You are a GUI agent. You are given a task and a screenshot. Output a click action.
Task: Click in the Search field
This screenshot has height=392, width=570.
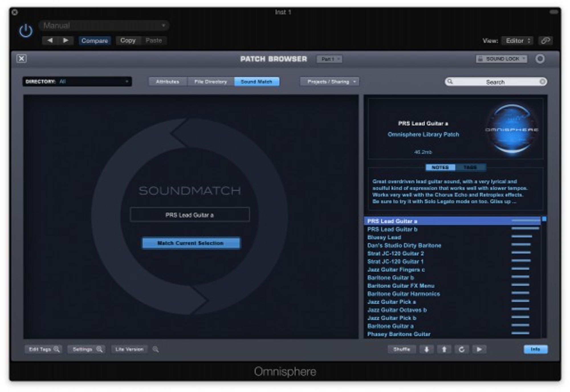click(x=495, y=82)
